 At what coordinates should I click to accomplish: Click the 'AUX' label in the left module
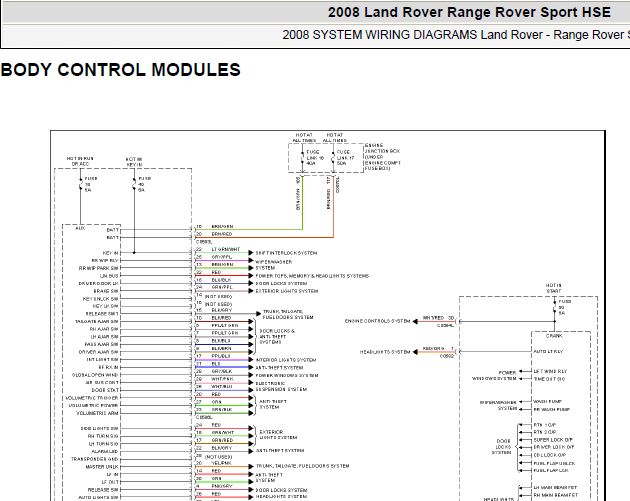point(80,228)
